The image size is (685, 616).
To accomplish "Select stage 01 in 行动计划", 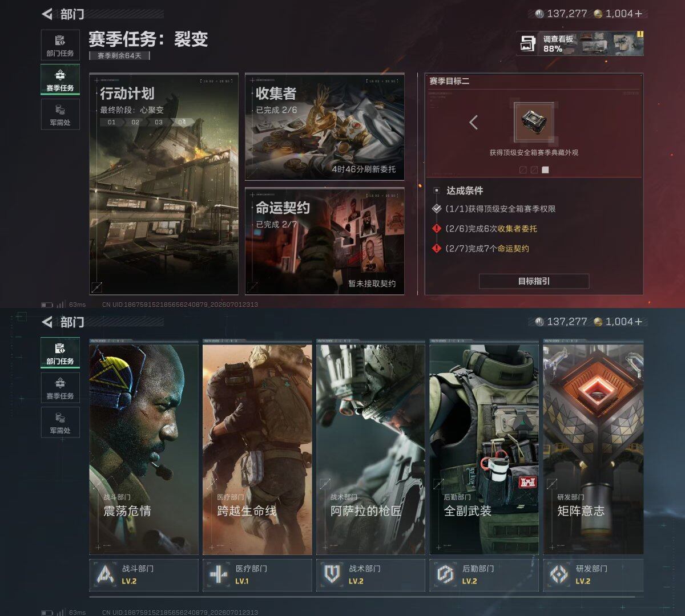I will click(111, 122).
